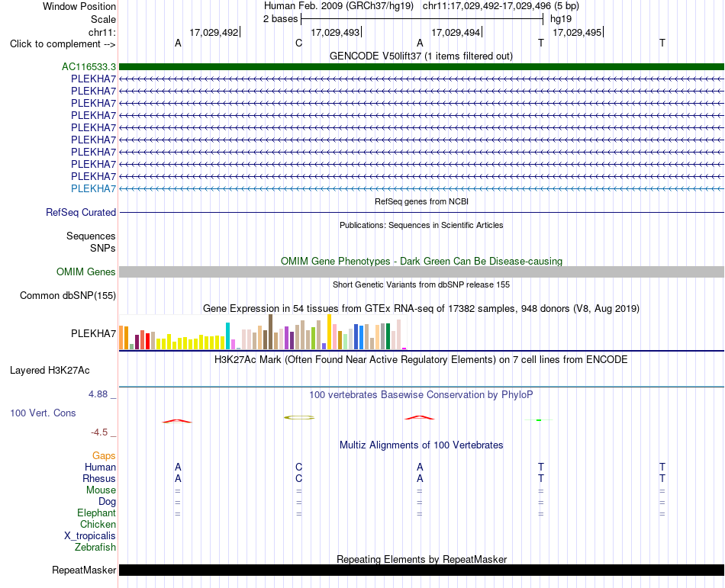
Task: Click position label 17,029,492
Action: coord(214,32)
